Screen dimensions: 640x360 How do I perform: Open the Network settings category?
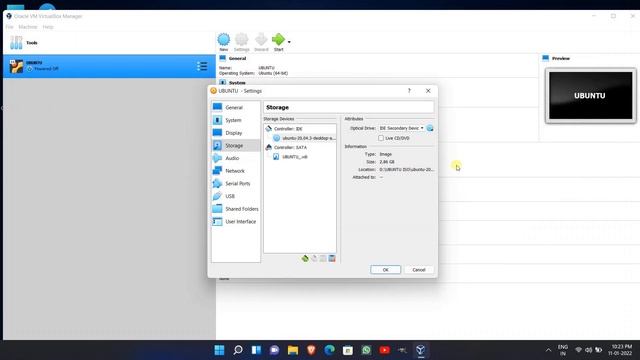(x=236, y=171)
